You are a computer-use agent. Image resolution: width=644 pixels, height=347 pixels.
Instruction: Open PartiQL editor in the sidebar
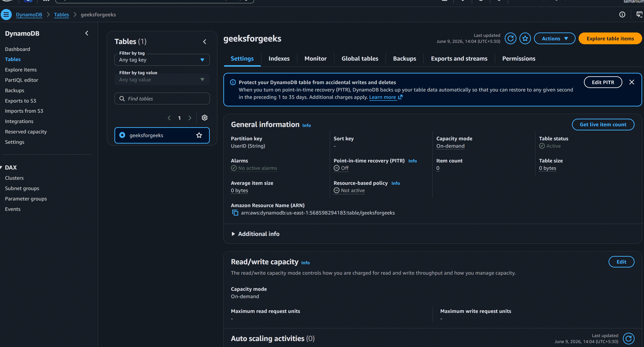[21, 80]
